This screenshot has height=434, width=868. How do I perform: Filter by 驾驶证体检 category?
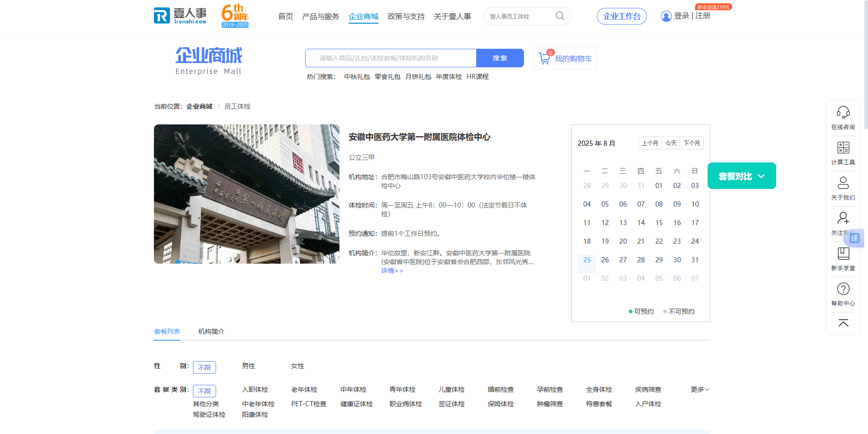(209, 415)
